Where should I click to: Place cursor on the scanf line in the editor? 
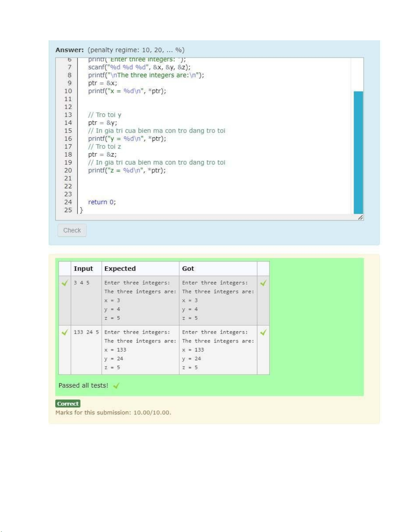tap(139, 67)
